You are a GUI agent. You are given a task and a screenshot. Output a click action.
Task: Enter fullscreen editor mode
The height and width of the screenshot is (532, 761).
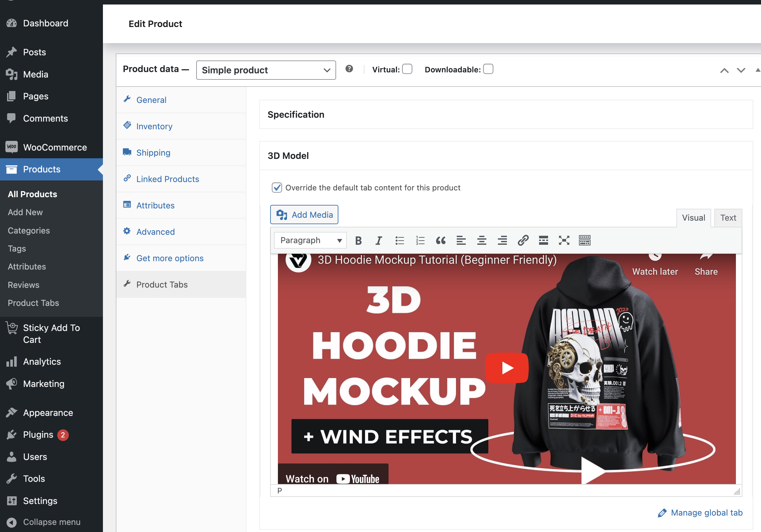[564, 240]
